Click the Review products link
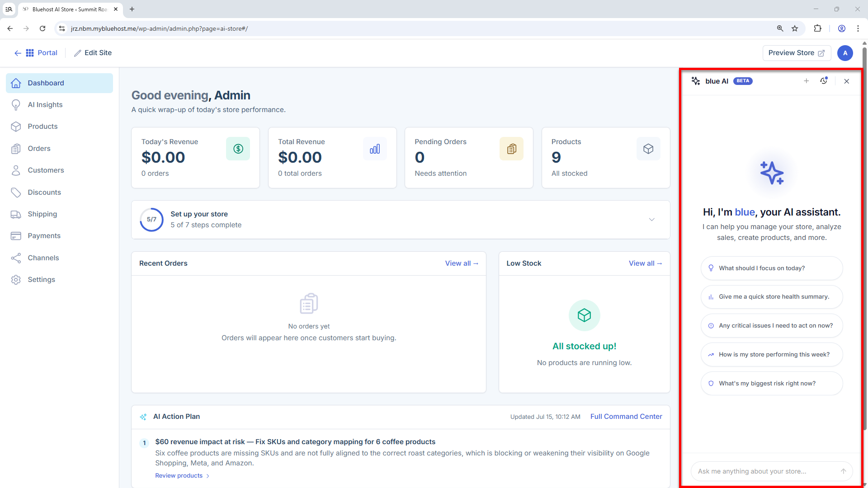 (x=182, y=476)
